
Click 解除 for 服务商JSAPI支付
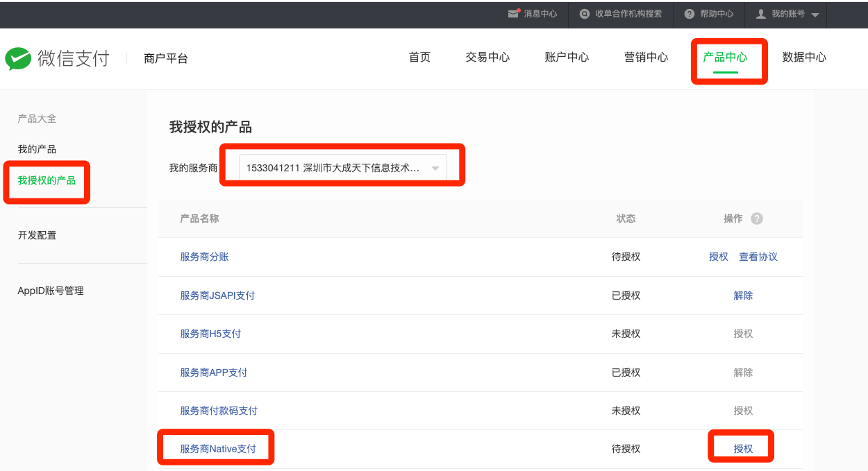pos(743,296)
